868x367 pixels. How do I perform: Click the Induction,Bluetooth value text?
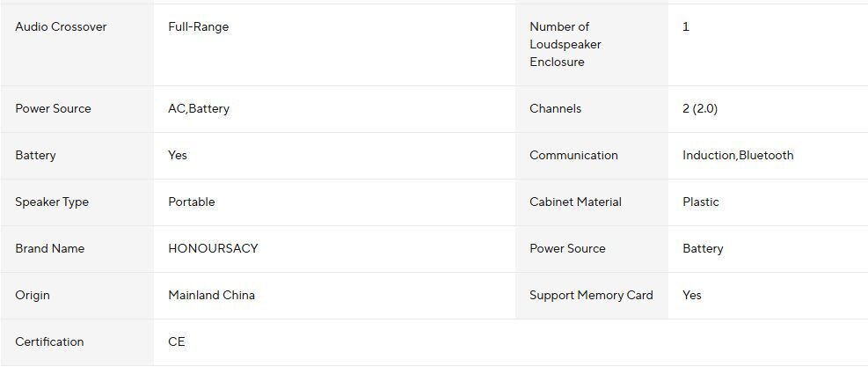(x=738, y=155)
